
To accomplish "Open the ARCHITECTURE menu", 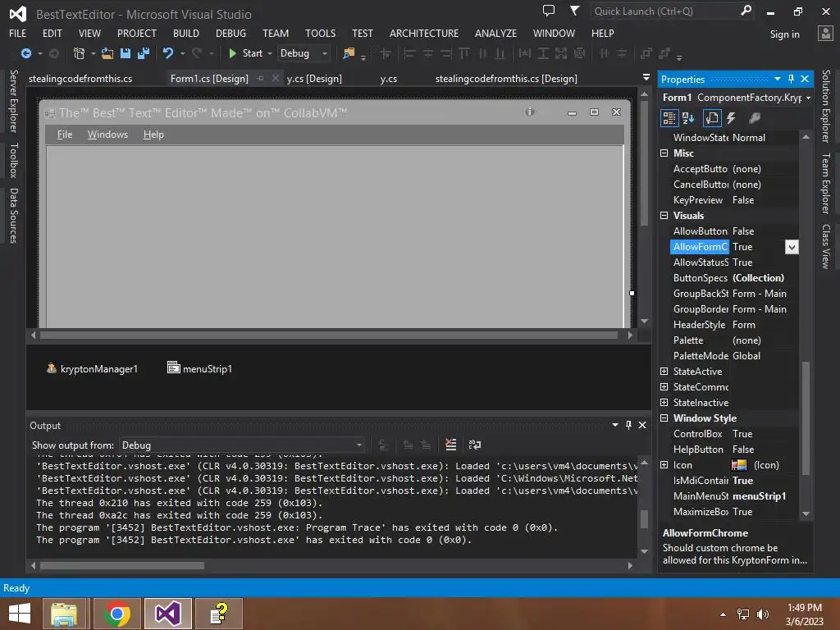I will point(424,33).
